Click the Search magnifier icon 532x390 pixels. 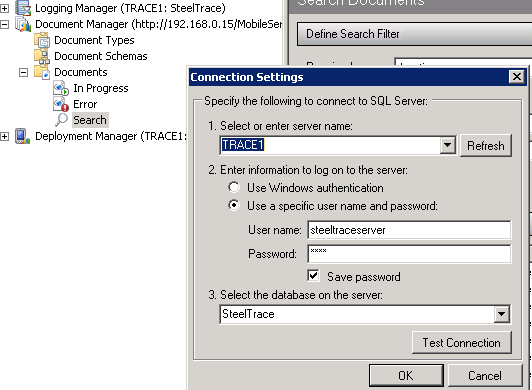[x=61, y=120]
